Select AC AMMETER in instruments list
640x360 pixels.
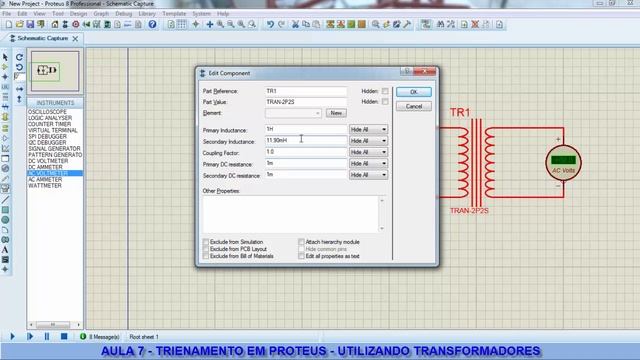(45, 179)
